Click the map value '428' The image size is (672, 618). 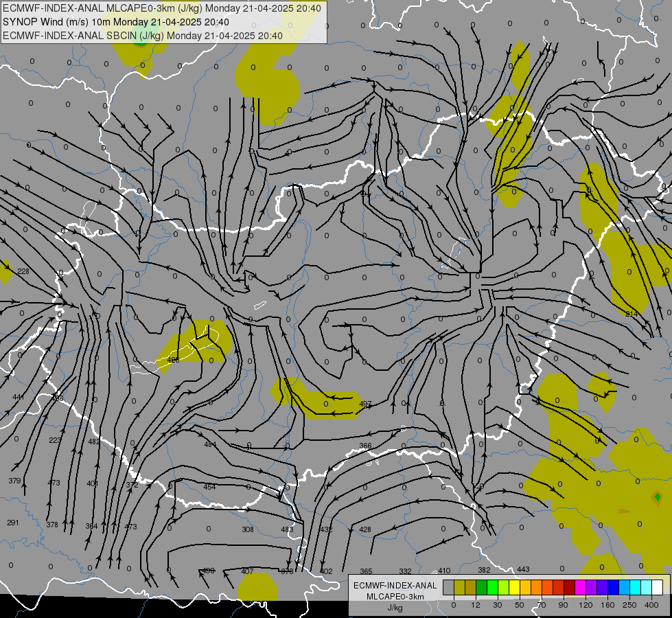pyautogui.click(x=365, y=529)
